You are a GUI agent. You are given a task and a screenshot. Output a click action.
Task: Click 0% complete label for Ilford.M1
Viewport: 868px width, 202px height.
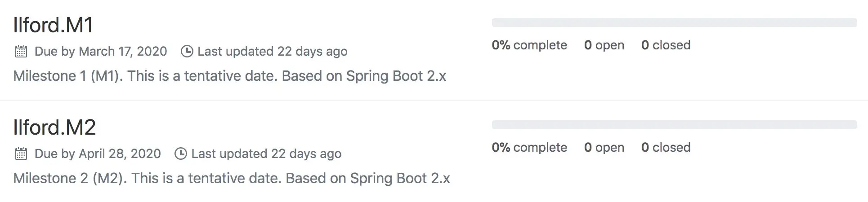(529, 45)
